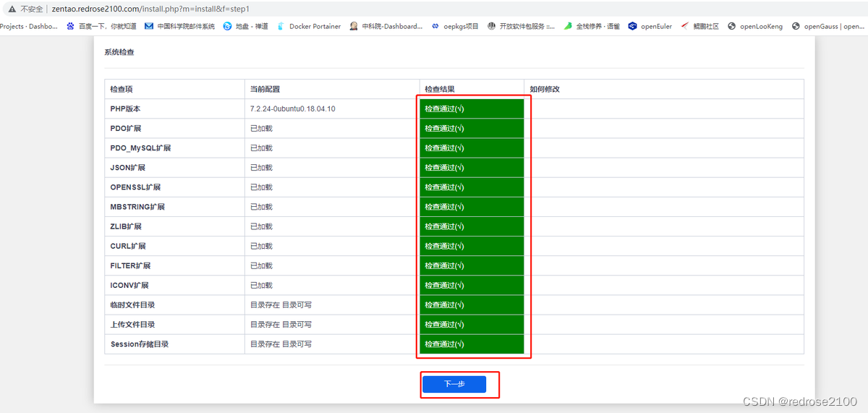This screenshot has width=868, height=413.
Task: Click the PHP版本 row label
Action: [125, 108]
